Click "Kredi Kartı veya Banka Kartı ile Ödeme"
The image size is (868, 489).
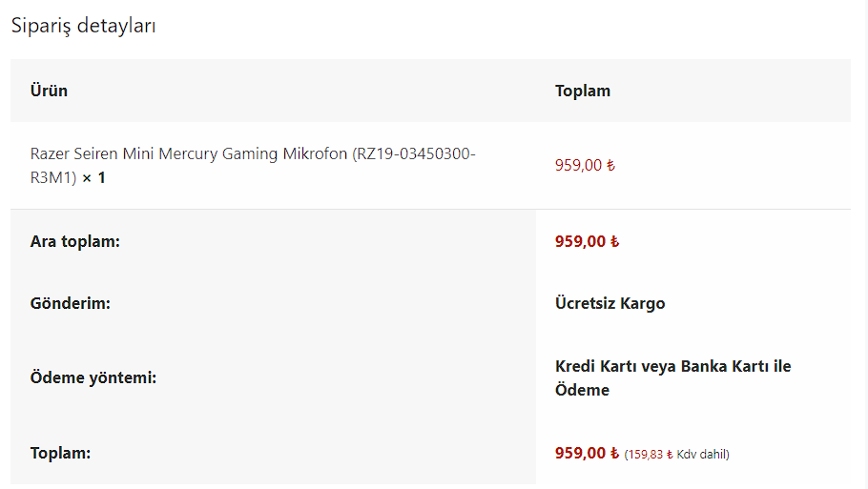(x=672, y=377)
